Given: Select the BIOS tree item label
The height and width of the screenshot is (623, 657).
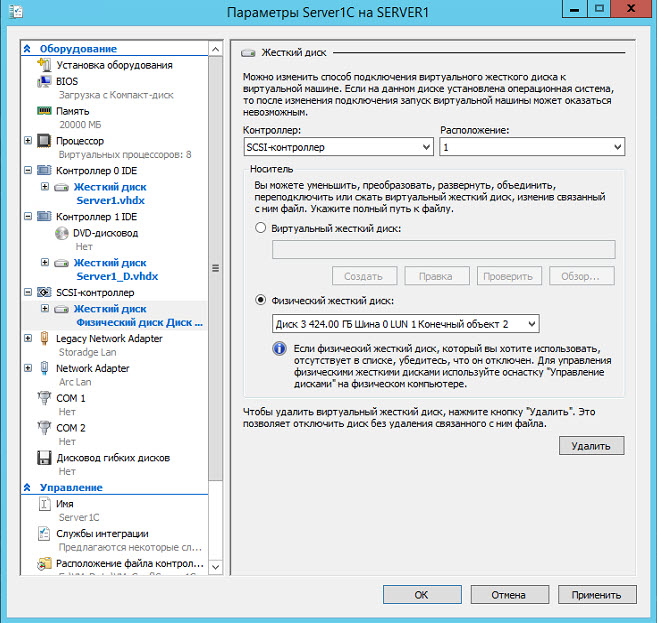Looking at the screenshot, I should click(x=67, y=81).
